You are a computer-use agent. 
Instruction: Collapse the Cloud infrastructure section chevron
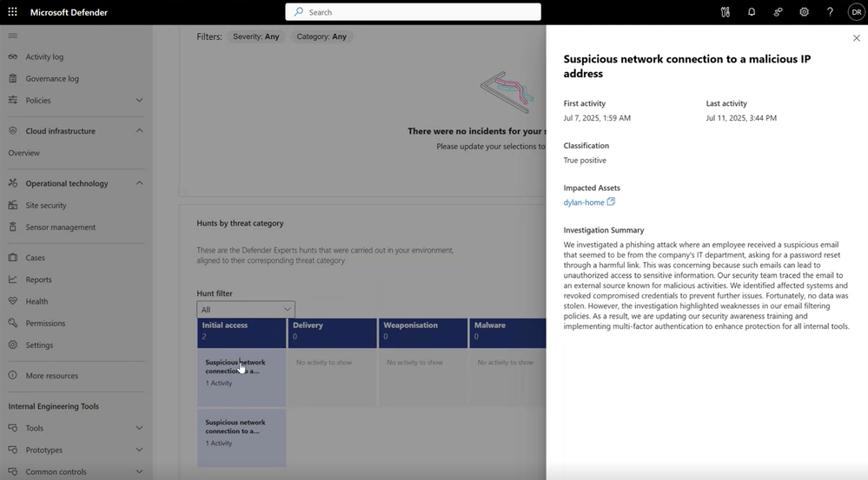(140, 130)
